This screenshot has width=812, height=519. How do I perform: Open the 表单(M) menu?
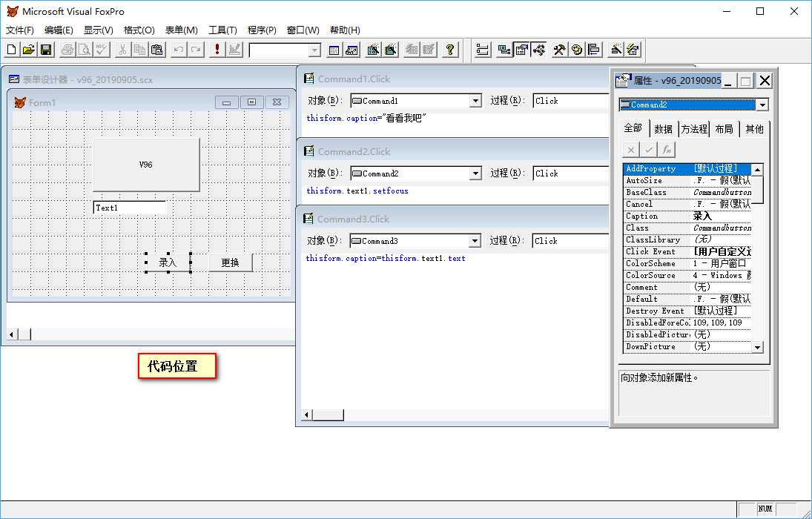point(181,30)
